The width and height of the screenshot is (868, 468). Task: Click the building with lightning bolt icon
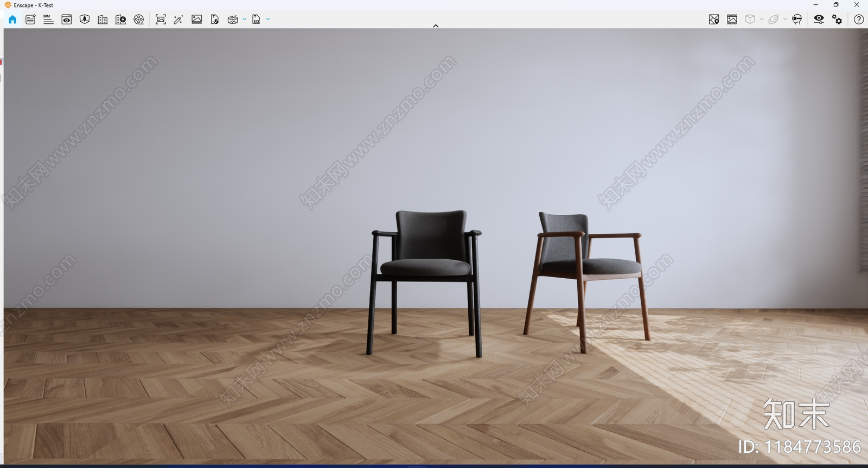coord(120,20)
